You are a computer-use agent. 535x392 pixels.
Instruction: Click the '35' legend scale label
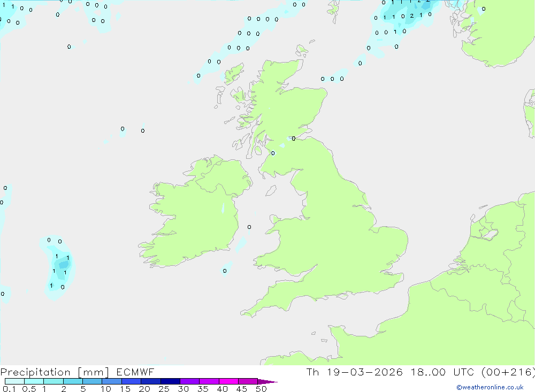click(203, 389)
